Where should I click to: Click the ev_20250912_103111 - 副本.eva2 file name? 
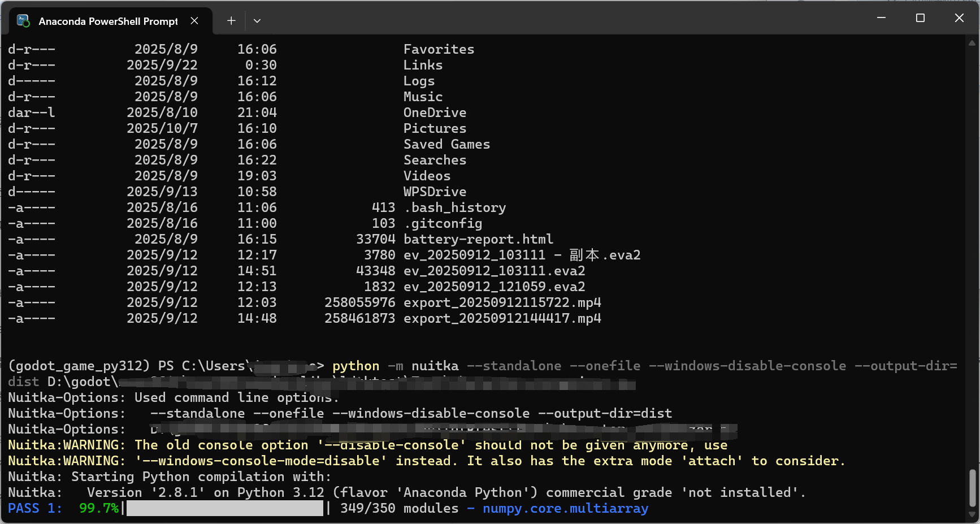tap(522, 255)
